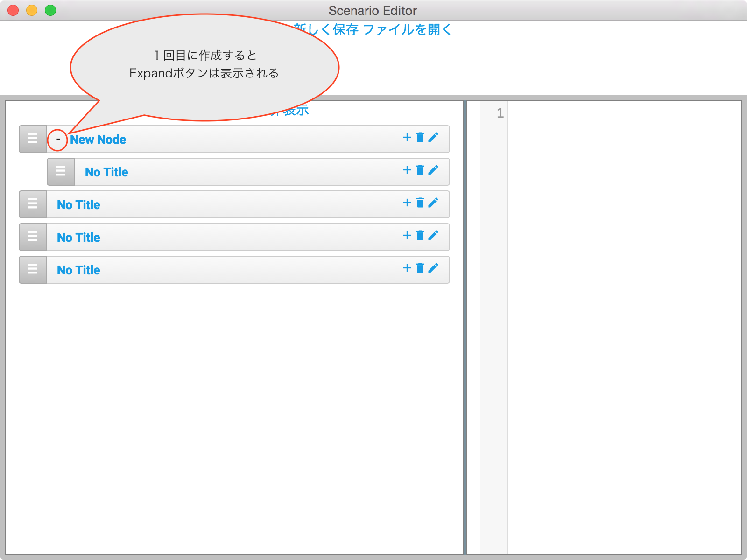Edit New Node with its pencil icon
747x560 pixels.
point(433,137)
